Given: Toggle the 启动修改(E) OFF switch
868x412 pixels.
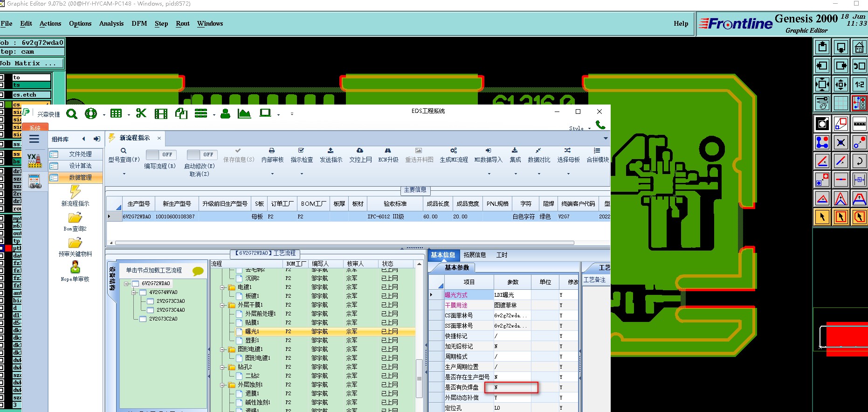Looking at the screenshot, I should coord(201,154).
